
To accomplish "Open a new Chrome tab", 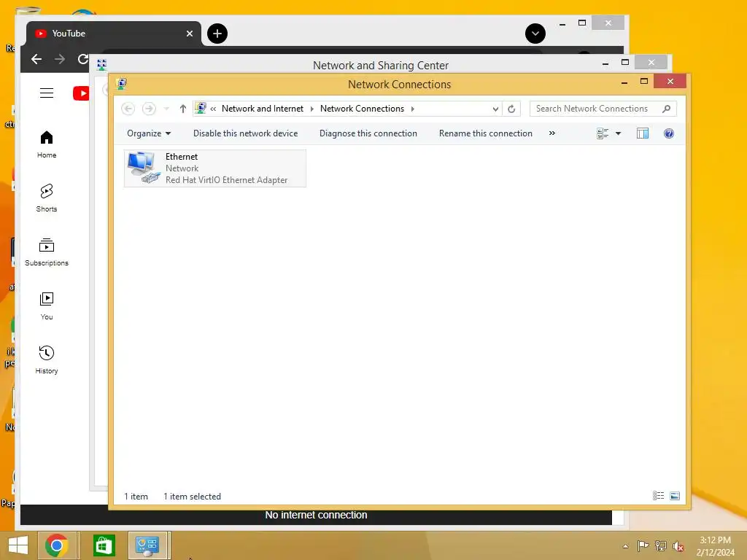I will point(217,34).
